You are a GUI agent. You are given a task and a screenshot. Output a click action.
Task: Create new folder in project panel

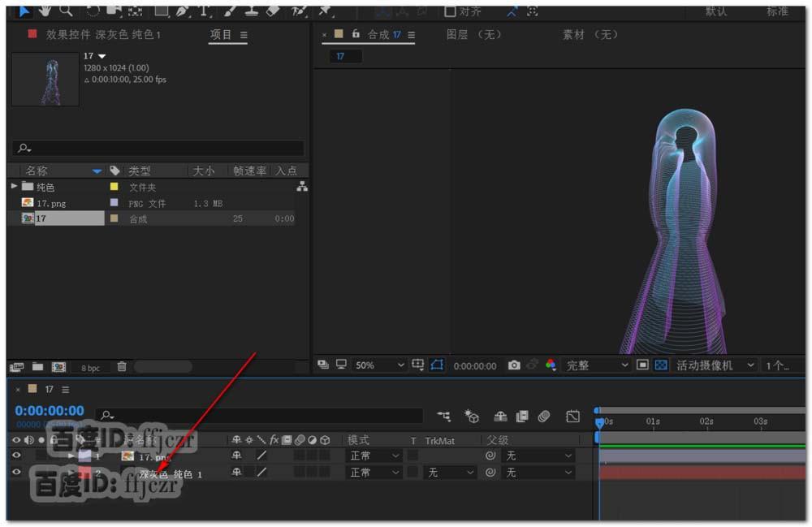point(37,367)
